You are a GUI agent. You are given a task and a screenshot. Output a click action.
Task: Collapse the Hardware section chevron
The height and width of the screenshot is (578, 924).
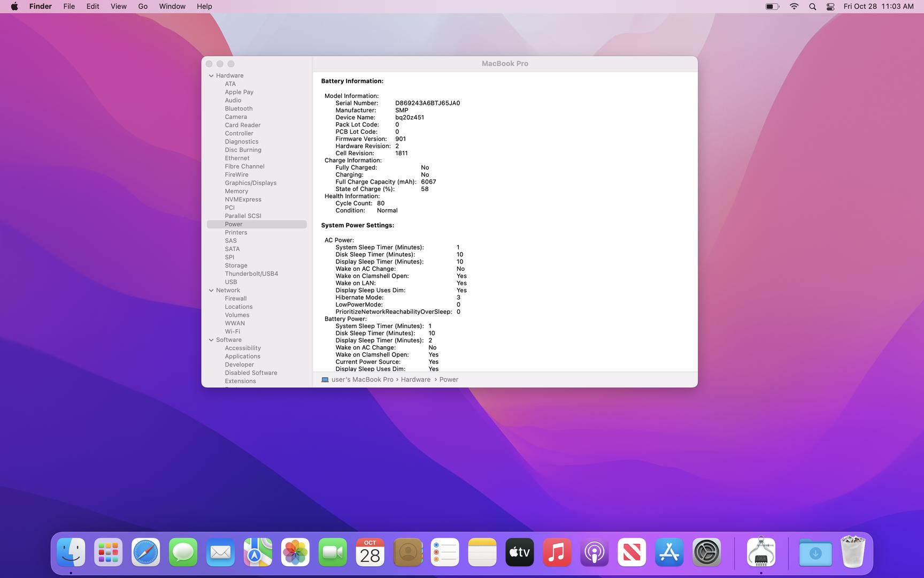click(x=211, y=75)
